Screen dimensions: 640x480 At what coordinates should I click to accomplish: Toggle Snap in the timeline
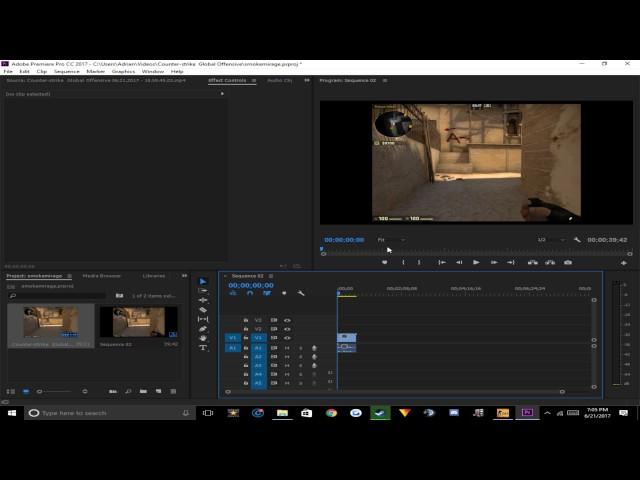tap(250, 293)
